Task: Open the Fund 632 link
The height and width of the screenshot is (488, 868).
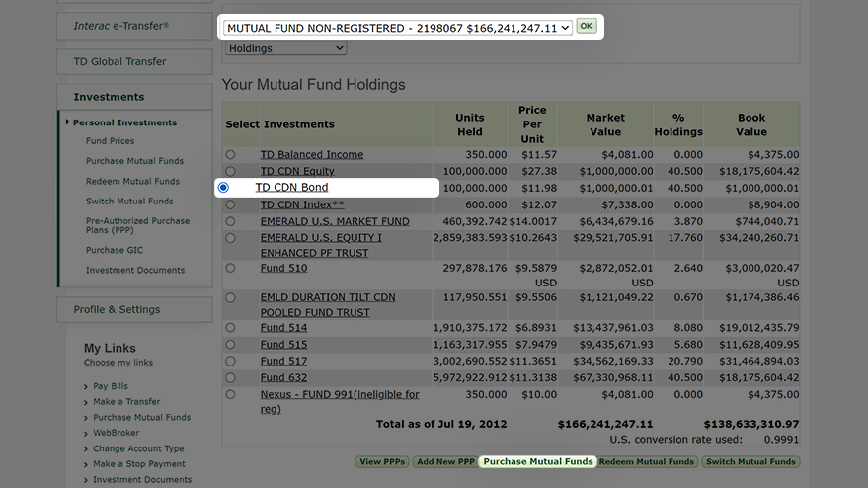Action: click(284, 377)
